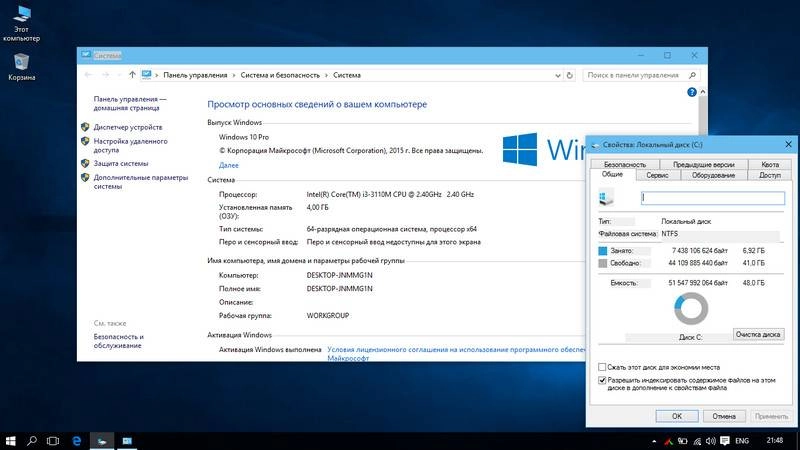Go up one level with the Up arrow
The image size is (800, 450).
[132, 75]
